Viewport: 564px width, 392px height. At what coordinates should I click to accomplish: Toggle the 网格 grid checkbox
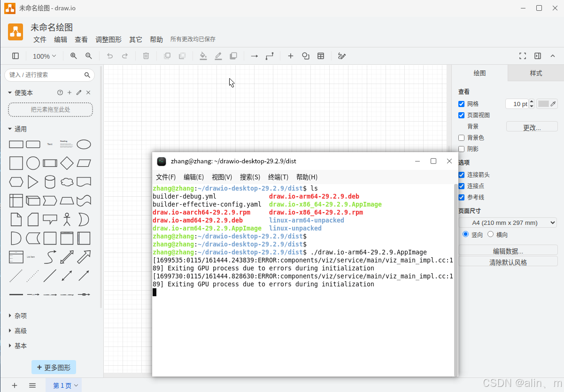462,104
